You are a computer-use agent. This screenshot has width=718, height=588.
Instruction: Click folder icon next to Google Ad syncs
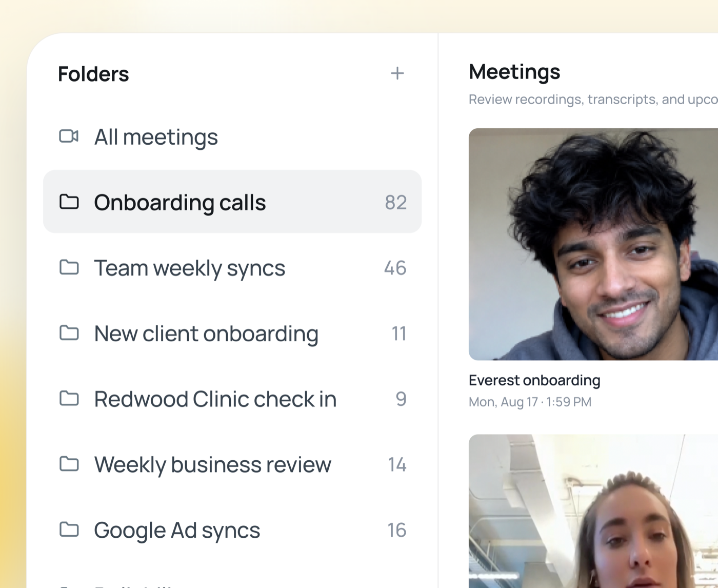point(69,530)
